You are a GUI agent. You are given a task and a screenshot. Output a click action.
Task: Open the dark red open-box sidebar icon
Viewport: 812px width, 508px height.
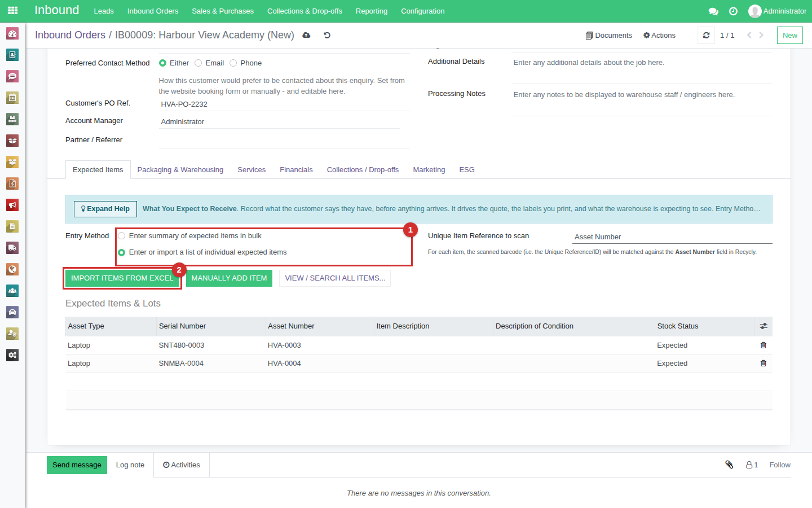click(12, 141)
